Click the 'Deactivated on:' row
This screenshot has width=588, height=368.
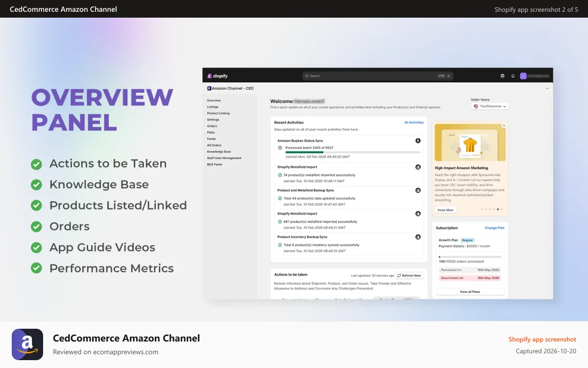[470, 278]
